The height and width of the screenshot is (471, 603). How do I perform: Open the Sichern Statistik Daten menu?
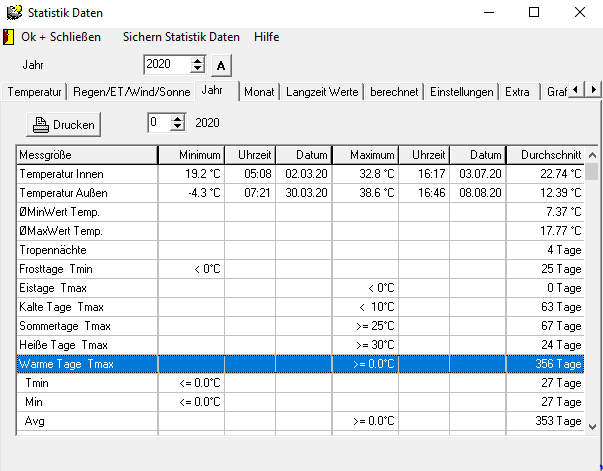click(x=181, y=37)
